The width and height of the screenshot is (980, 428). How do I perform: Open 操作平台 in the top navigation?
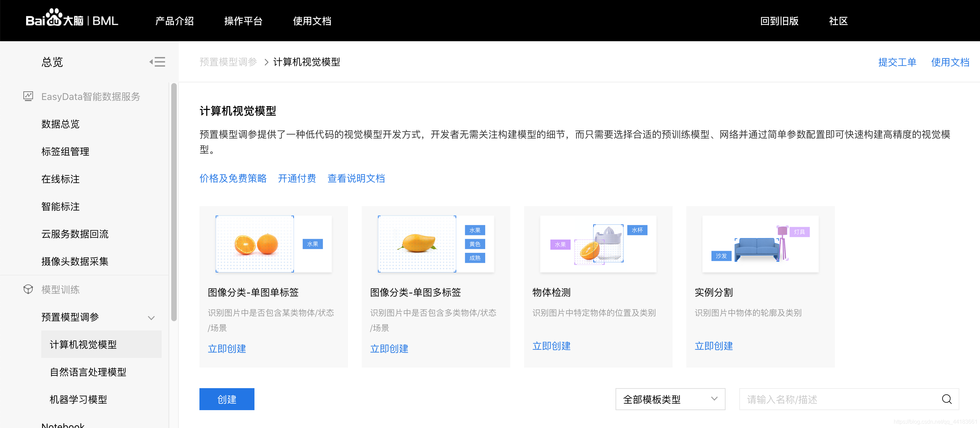243,21
